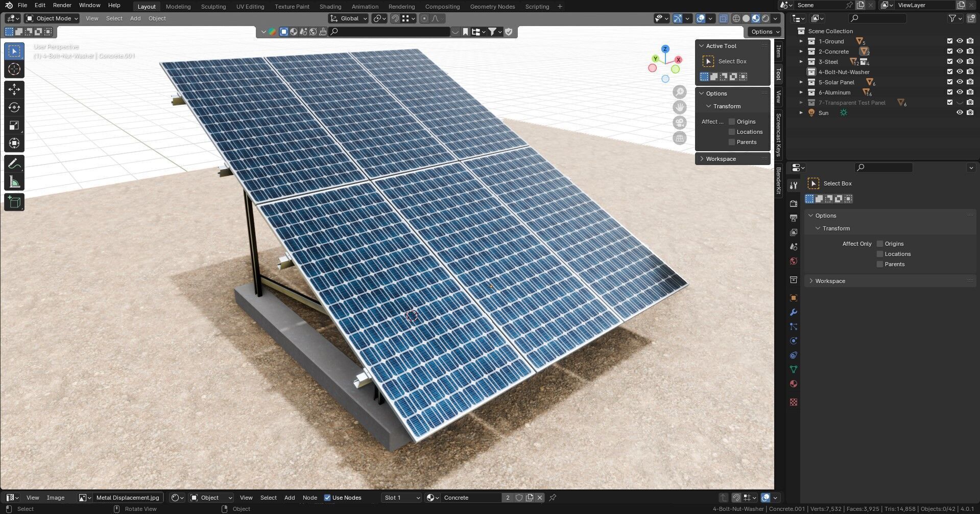Open the Slot 1 dropdown

click(401, 498)
